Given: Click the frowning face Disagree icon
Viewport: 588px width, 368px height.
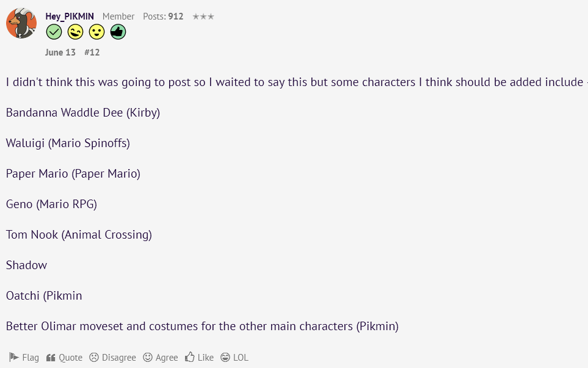Looking at the screenshot, I should point(94,358).
